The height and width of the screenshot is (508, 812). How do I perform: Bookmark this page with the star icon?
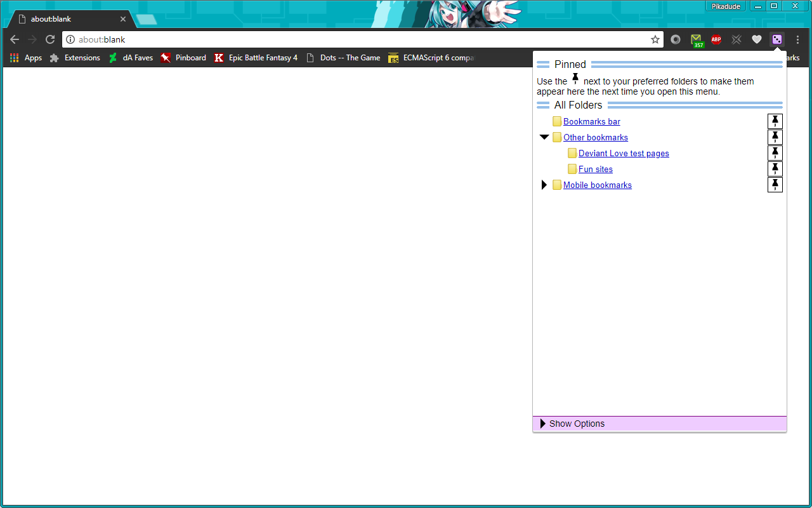655,39
